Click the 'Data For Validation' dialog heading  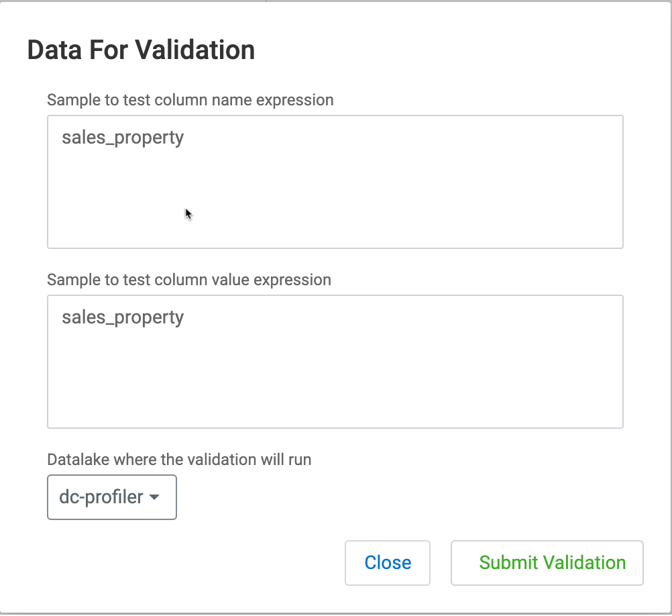141,50
